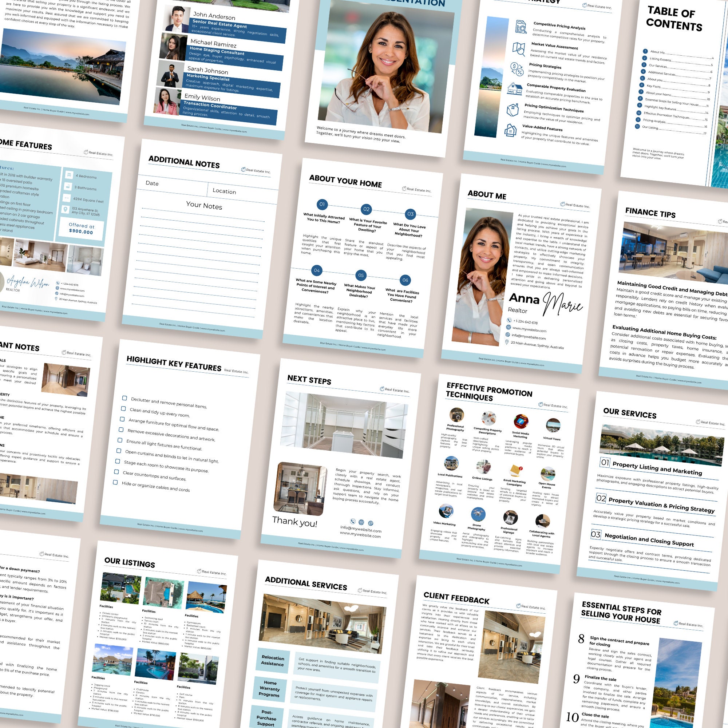The height and width of the screenshot is (728, 728).
Task: Click the phone icon under Anna Marie's name
Action: [x=510, y=321]
